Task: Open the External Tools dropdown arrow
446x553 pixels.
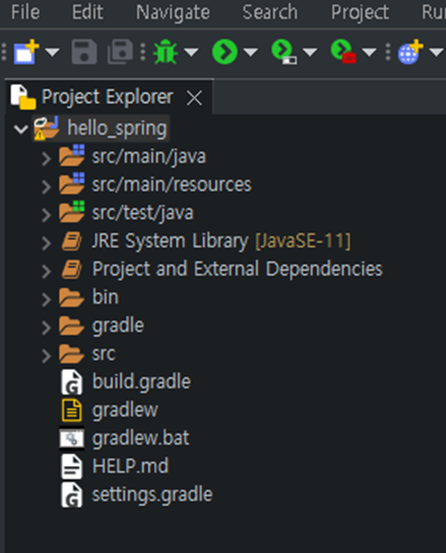Action: (x=369, y=53)
